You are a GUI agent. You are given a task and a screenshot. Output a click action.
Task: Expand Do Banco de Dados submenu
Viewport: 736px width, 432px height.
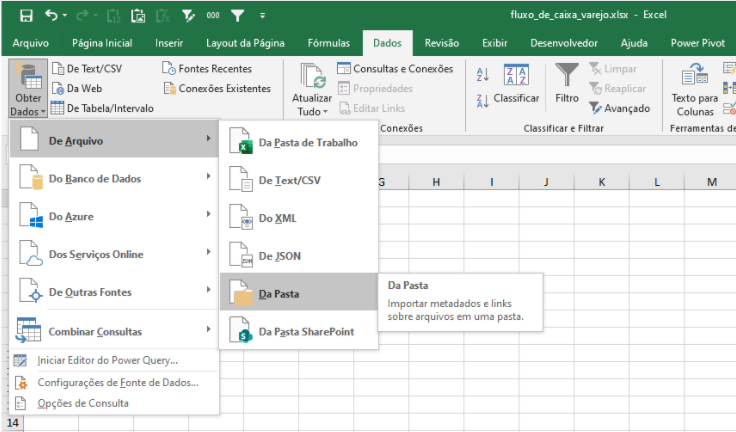(114, 178)
